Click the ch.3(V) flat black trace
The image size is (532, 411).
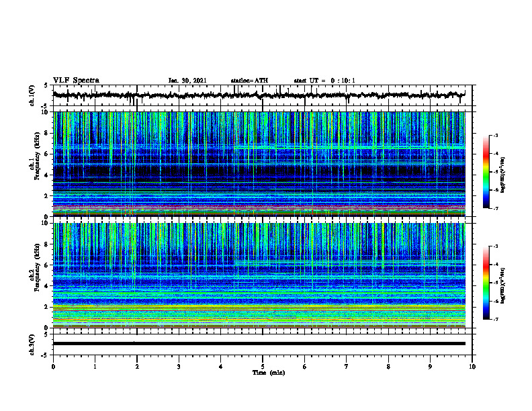point(259,344)
